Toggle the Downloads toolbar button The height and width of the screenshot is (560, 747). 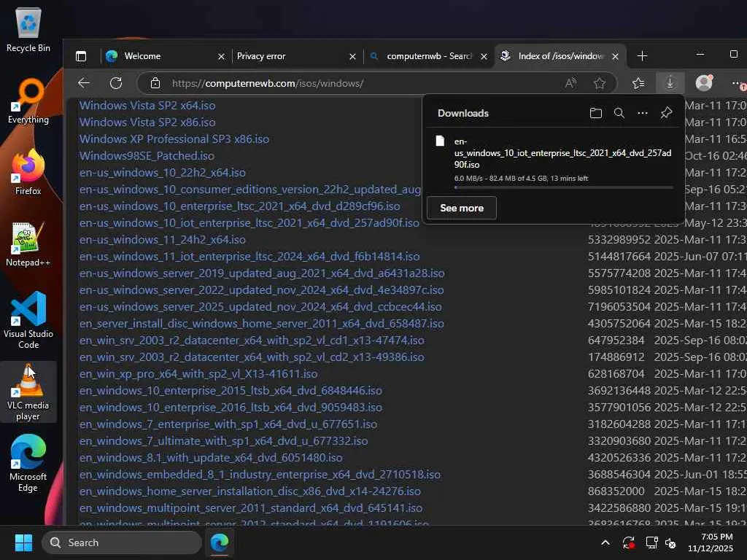coord(670,83)
